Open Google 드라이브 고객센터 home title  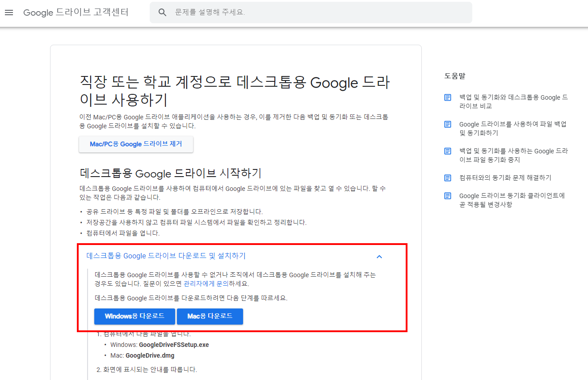pyautogui.click(x=76, y=13)
